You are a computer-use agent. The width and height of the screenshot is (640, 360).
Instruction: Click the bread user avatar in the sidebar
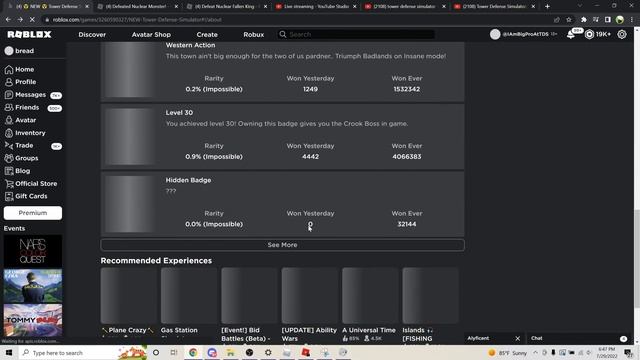(x=9, y=51)
